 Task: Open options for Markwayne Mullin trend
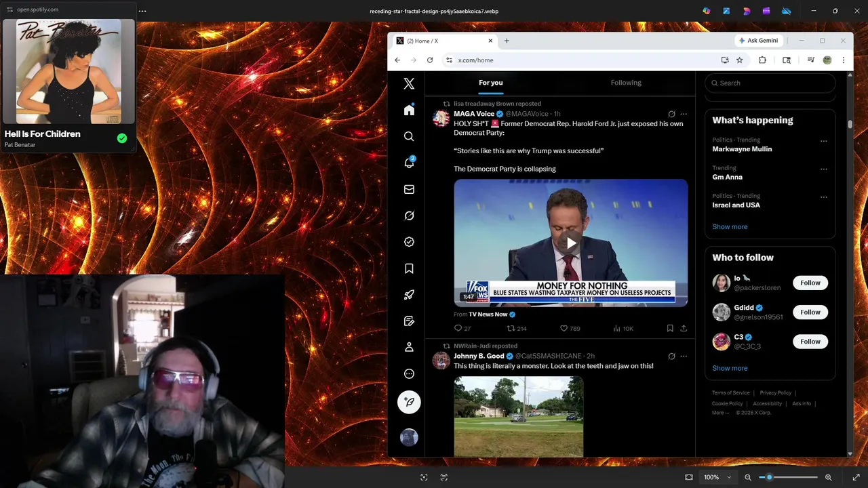(x=824, y=141)
